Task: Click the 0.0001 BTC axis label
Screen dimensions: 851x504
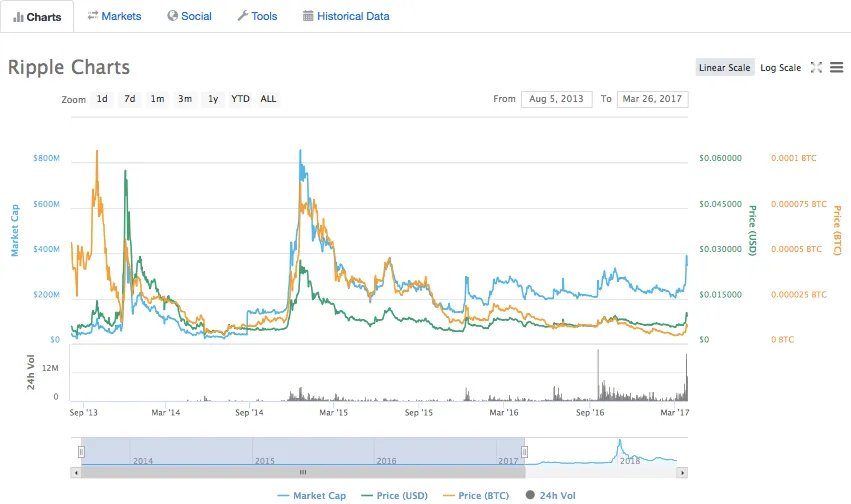Action: click(793, 158)
